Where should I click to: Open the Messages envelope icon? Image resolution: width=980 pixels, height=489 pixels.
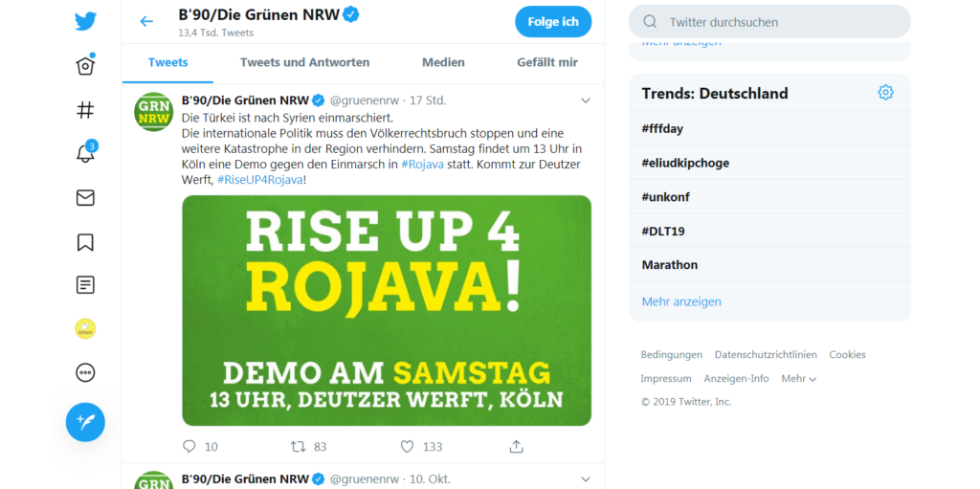[85, 197]
